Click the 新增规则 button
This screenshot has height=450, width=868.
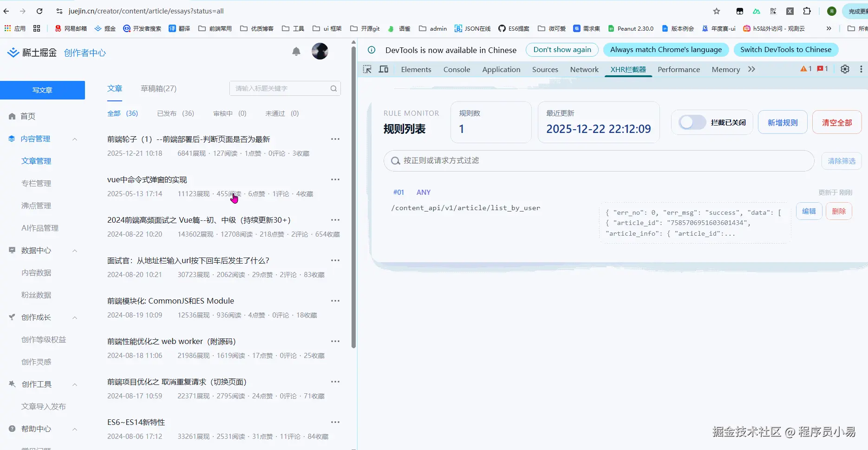782,122
